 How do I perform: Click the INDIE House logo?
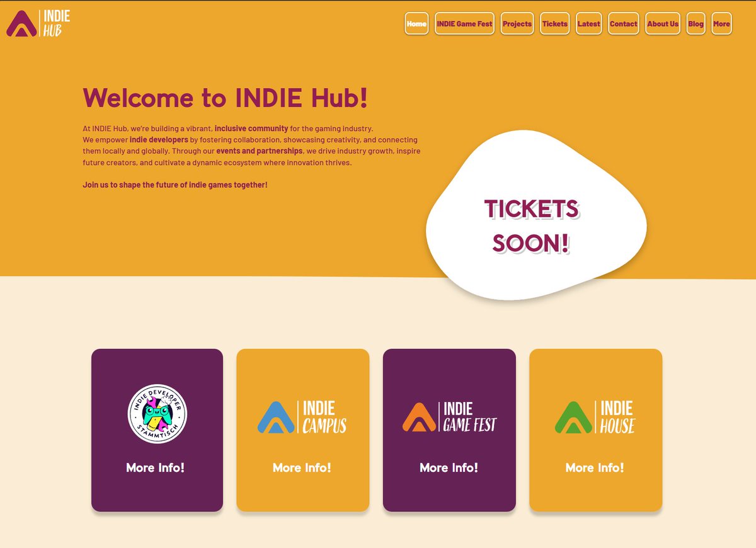click(x=596, y=417)
